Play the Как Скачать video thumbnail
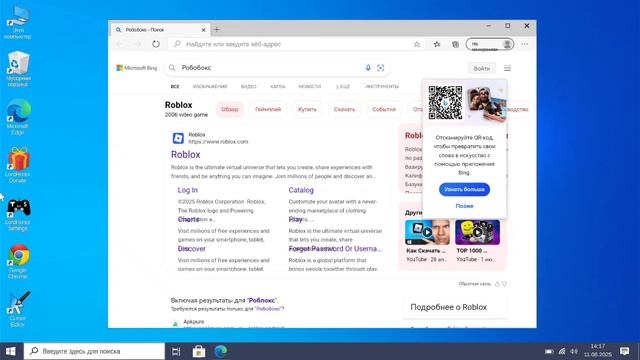This screenshot has height=360, width=640. pyautogui.click(x=427, y=232)
